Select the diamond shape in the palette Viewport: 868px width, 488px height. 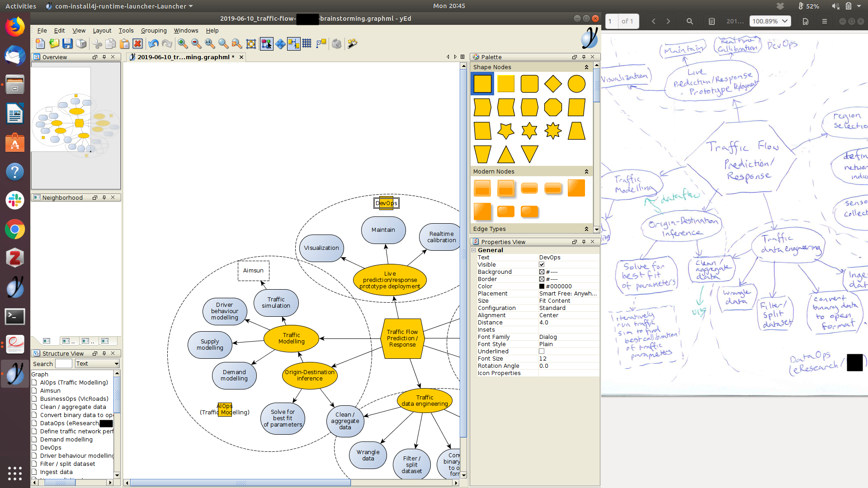tap(553, 84)
